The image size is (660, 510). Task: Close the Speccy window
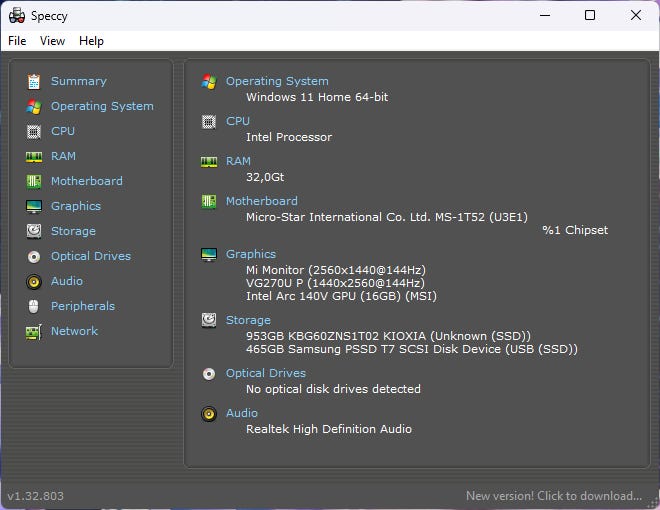click(x=636, y=16)
